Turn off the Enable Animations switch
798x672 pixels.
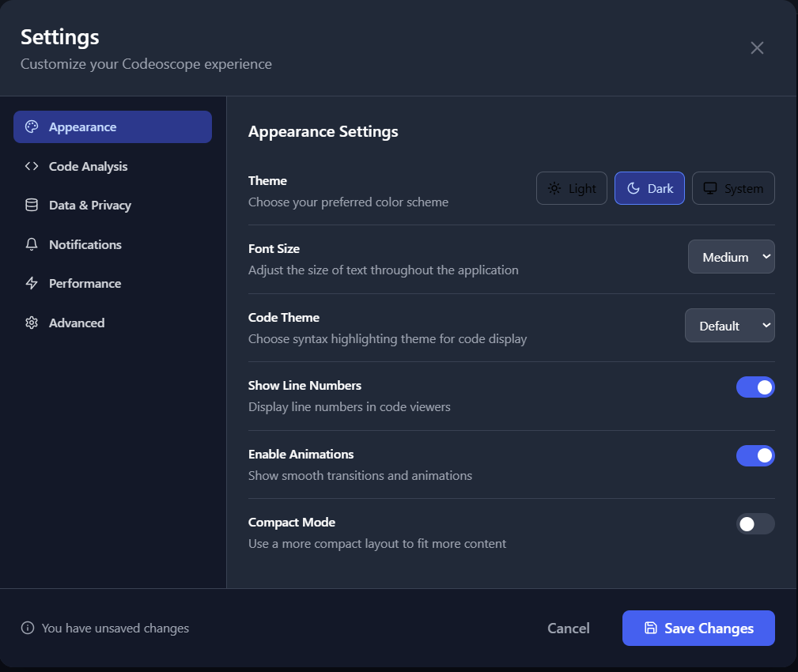pos(755,455)
